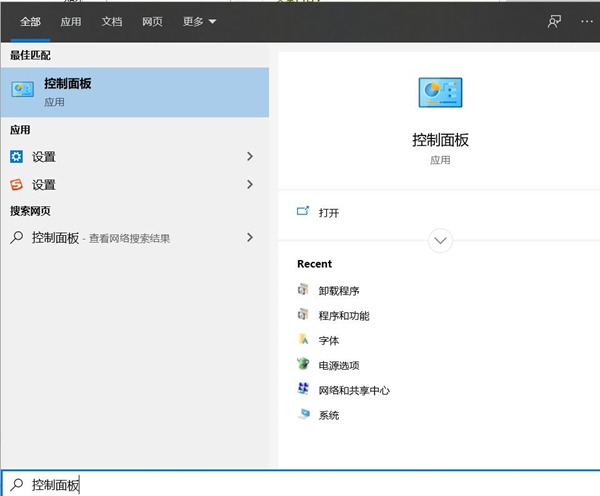Click the 系统 system icon in Recent
Viewport: 600px width, 496px height.
pos(304,414)
